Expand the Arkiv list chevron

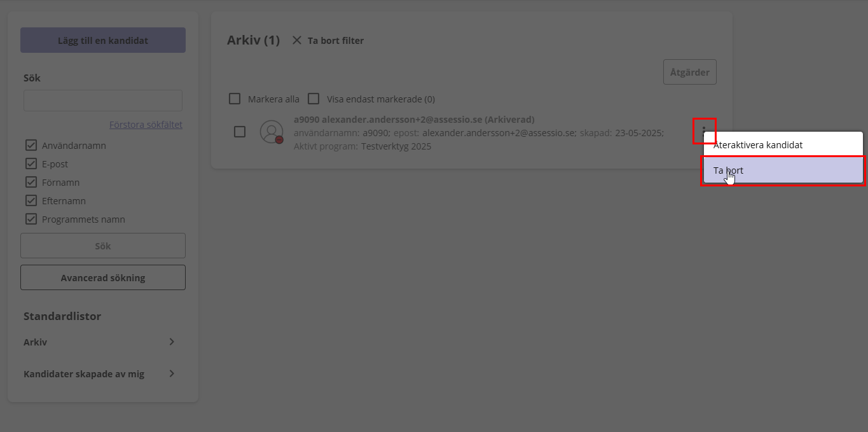[x=172, y=342]
